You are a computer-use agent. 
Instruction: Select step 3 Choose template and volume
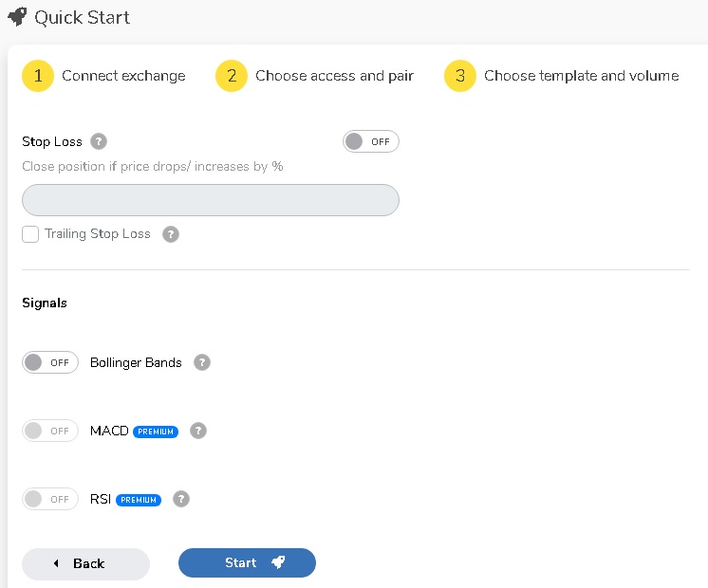561,76
